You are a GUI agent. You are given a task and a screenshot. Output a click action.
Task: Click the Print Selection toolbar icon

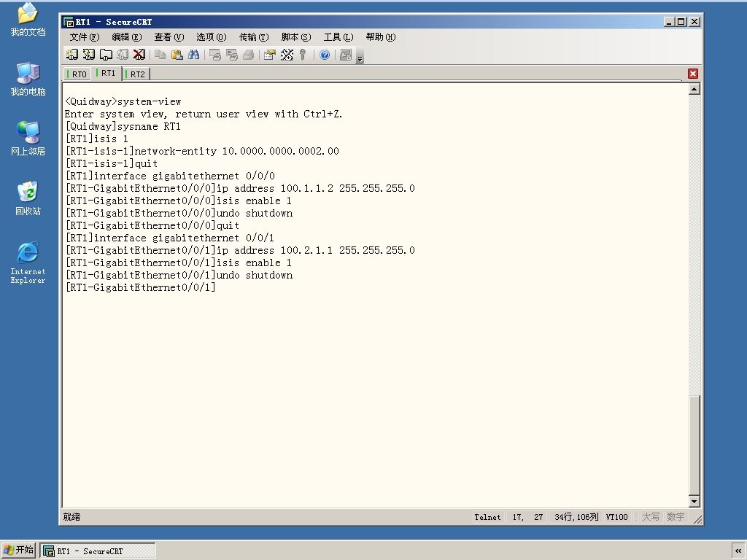click(231, 55)
